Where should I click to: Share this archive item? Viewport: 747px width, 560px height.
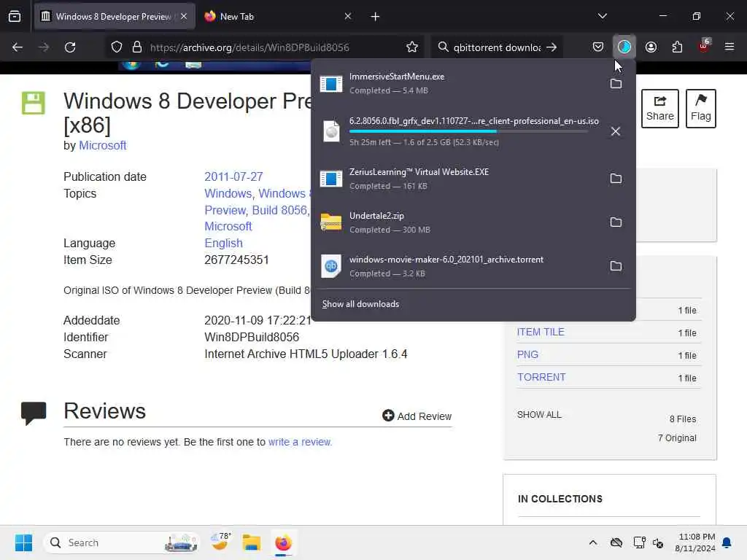point(659,109)
